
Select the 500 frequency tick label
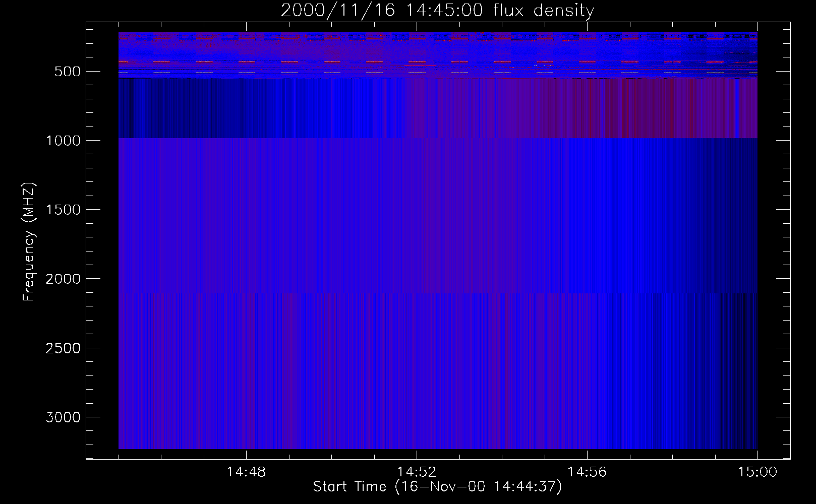click(x=68, y=72)
